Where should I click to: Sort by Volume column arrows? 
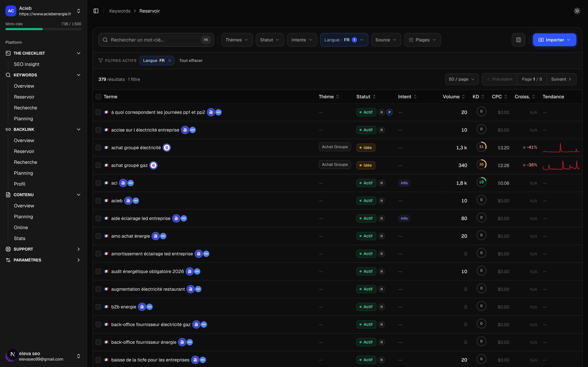[x=463, y=97]
